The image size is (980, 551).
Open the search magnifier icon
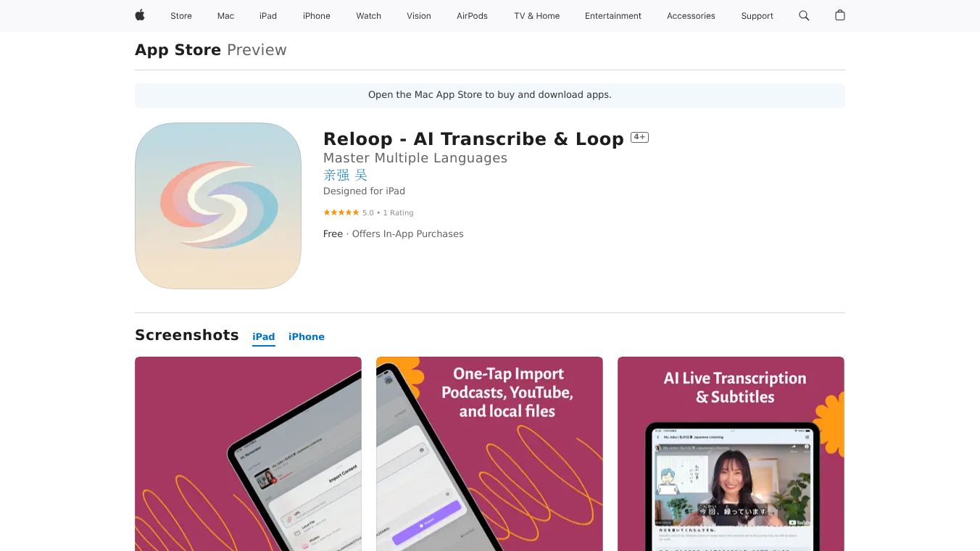(x=804, y=15)
